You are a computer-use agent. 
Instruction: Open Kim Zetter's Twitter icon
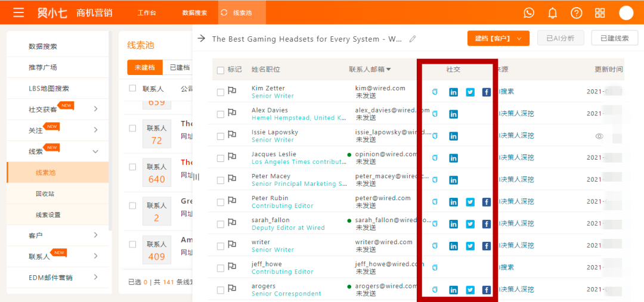click(x=470, y=92)
